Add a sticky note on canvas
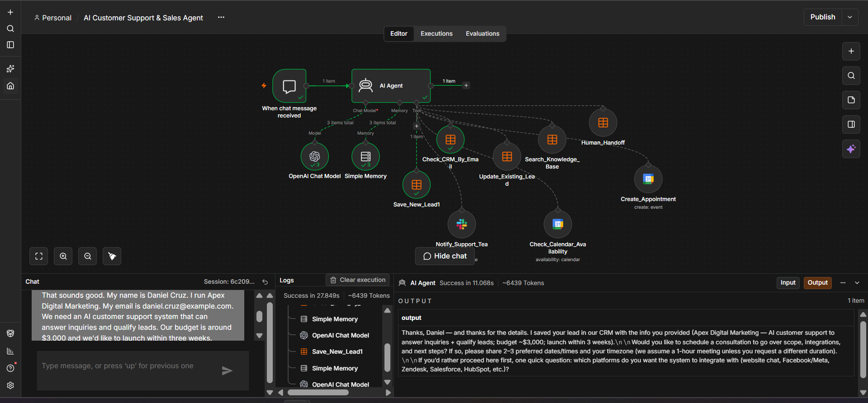 (851, 100)
